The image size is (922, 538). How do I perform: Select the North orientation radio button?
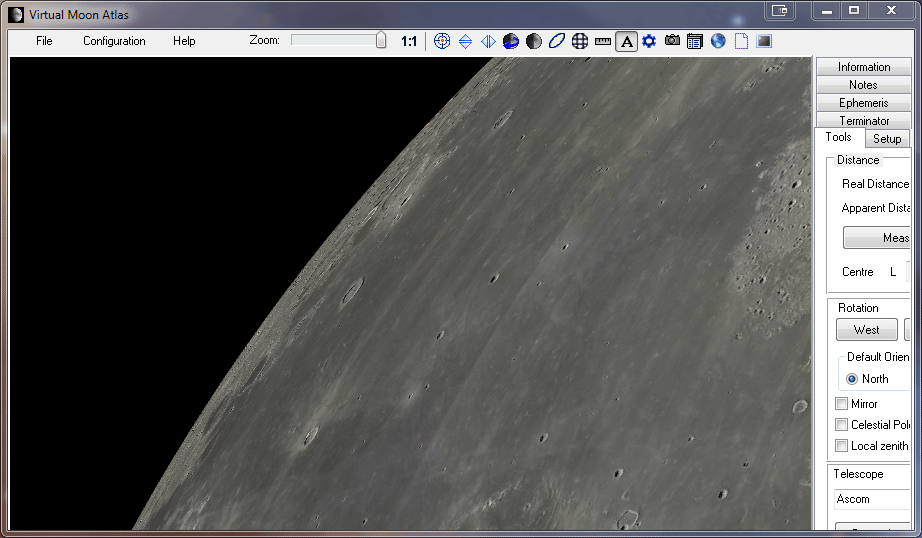pyautogui.click(x=852, y=379)
